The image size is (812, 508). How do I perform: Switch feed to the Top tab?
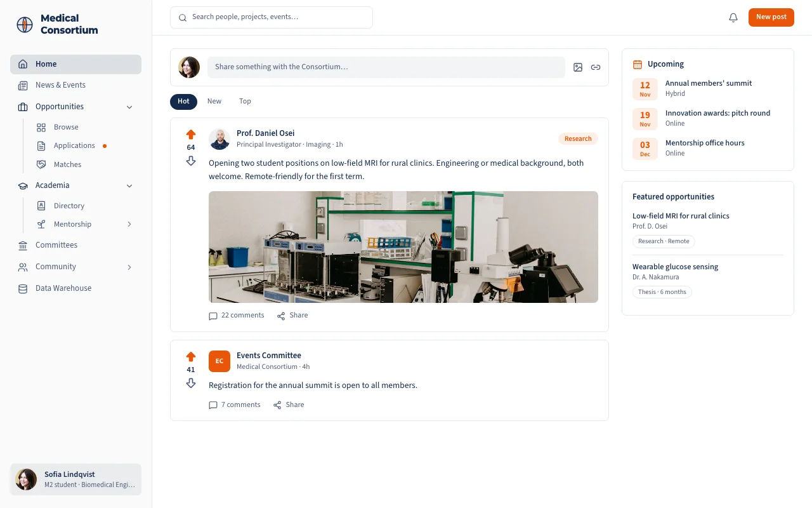click(245, 102)
